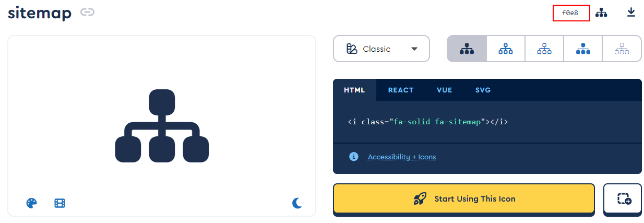The height and width of the screenshot is (223, 644).
Task: Switch to the REACT code tab
Action: click(401, 90)
